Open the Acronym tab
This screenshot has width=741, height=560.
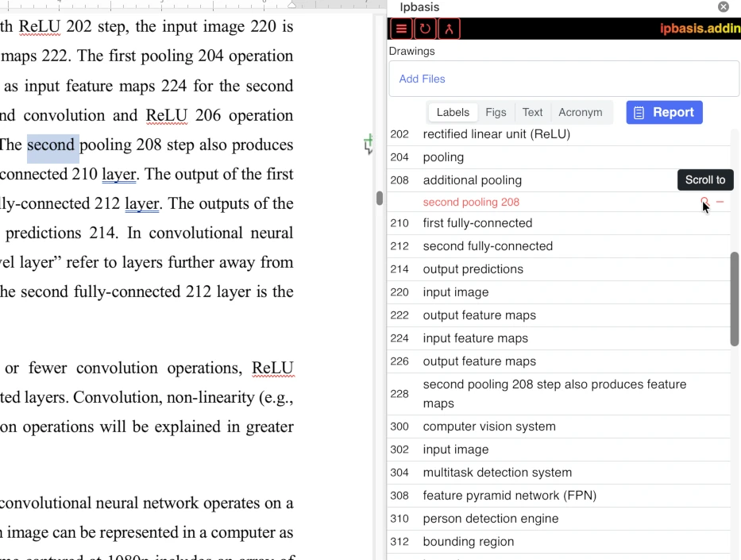click(580, 113)
